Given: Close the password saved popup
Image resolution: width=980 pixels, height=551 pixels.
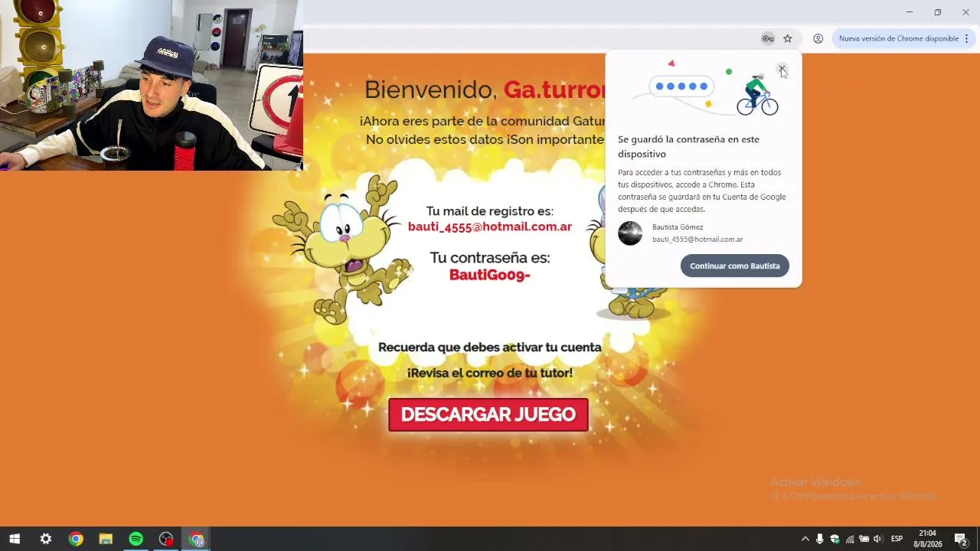Looking at the screenshot, I should 782,70.
